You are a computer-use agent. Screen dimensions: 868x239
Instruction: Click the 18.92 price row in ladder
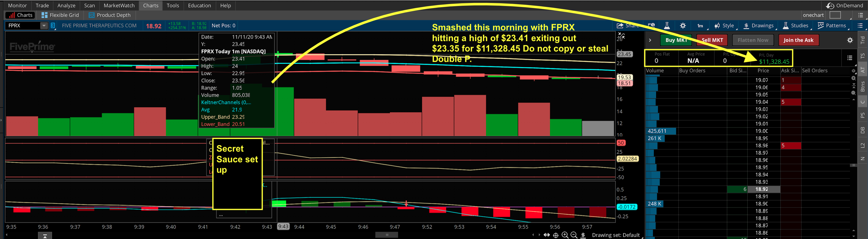click(763, 189)
